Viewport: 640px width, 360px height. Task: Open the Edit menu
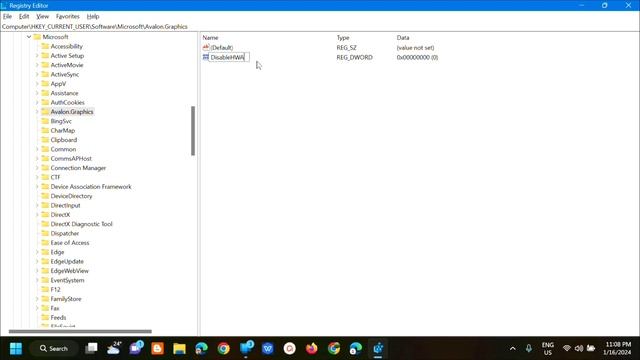(x=24, y=16)
